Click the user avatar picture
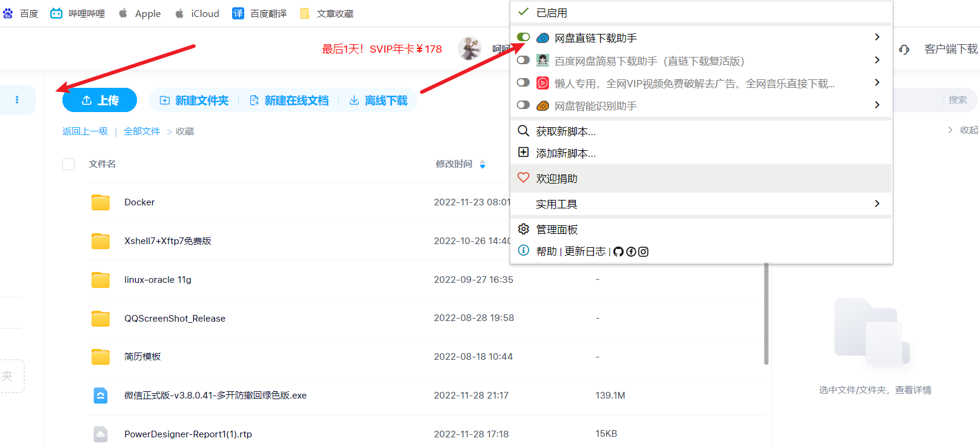980x444 pixels. tap(469, 48)
